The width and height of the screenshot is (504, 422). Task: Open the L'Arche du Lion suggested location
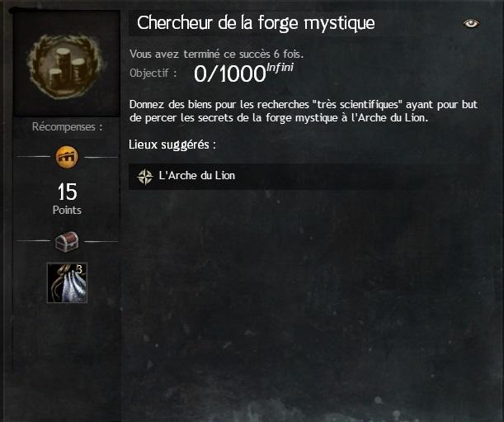click(x=196, y=176)
